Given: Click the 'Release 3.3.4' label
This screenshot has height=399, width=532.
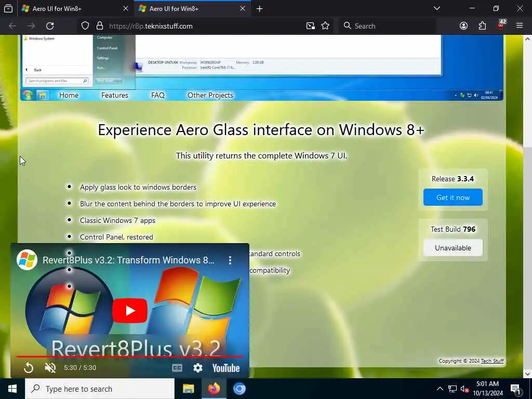Looking at the screenshot, I should coord(453,179).
